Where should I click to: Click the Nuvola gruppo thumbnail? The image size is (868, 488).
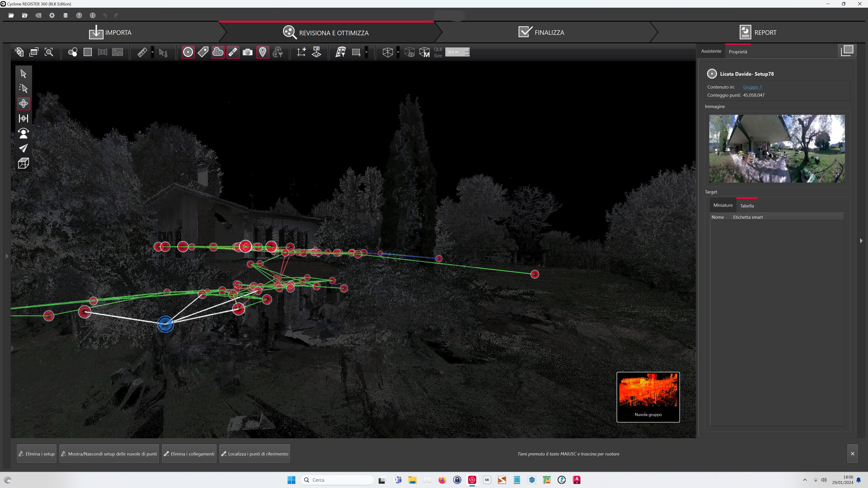click(648, 397)
